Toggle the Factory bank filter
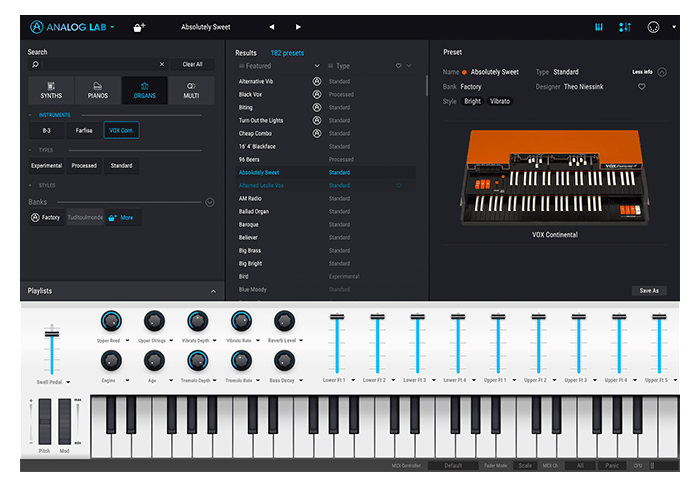 [46, 217]
